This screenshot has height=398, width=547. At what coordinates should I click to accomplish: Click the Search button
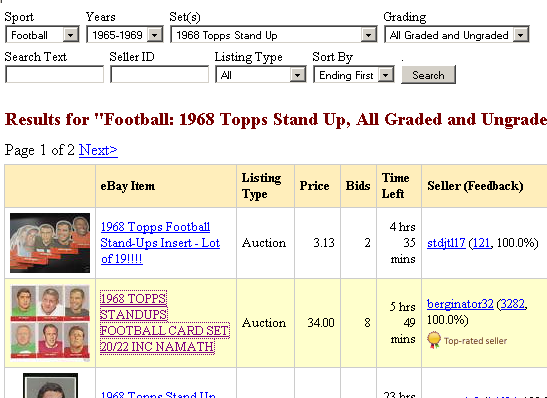[x=428, y=75]
